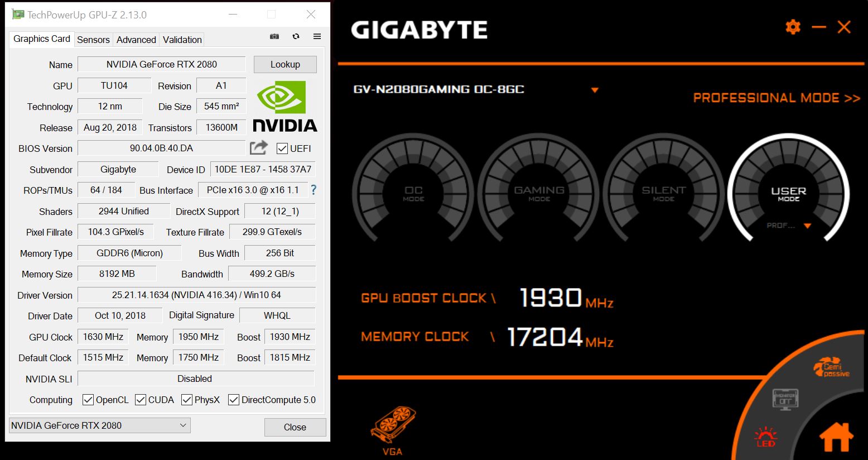Image resolution: width=868 pixels, height=460 pixels.
Task: Open Gigabyte settings gear icon
Action: pos(793,27)
